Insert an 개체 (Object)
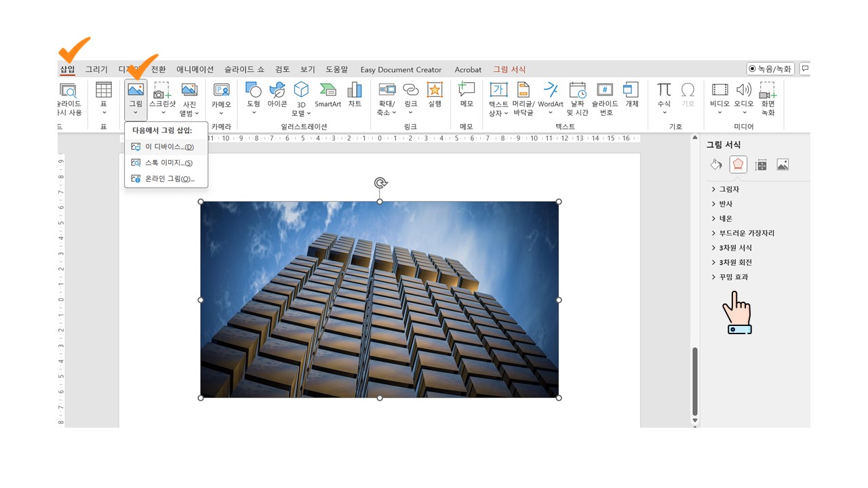Image resolution: width=868 pixels, height=488 pixels. (x=631, y=95)
